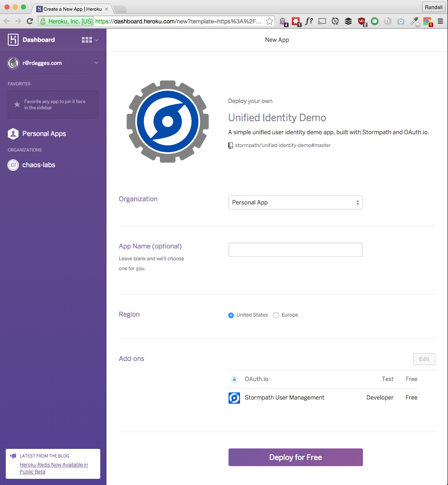Reload the page with the refresh icon
This screenshot has width=448, height=485.
[x=30, y=21]
